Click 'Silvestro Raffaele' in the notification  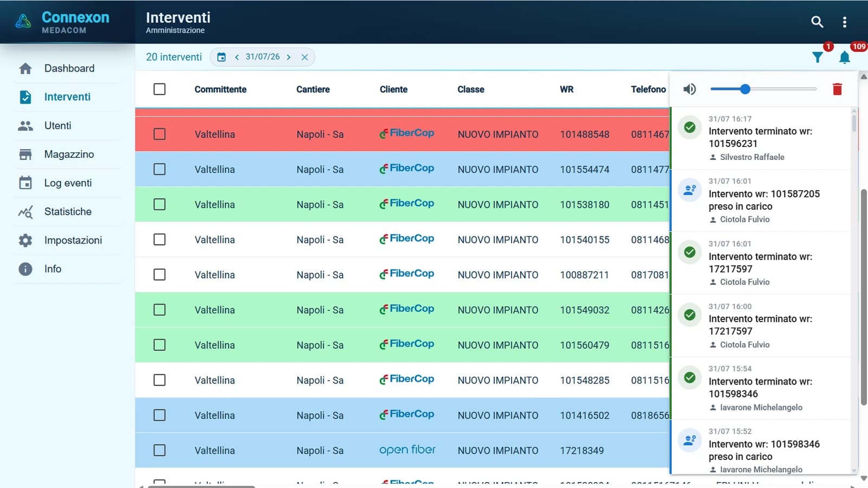752,157
